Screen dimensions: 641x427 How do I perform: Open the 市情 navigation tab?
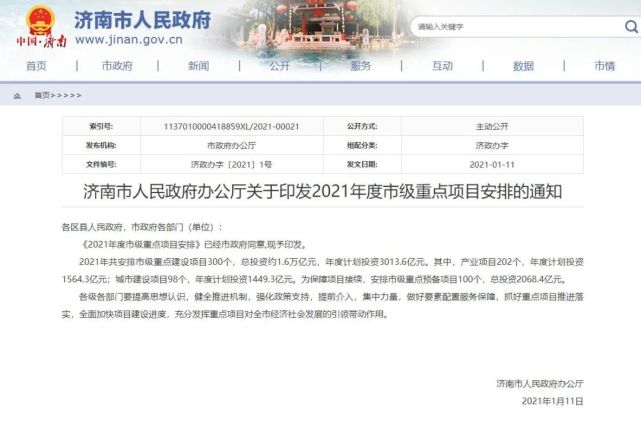click(x=605, y=66)
